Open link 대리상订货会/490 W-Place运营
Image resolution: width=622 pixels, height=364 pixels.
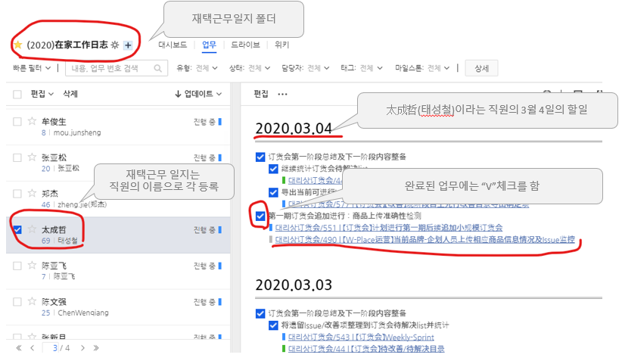click(x=425, y=240)
